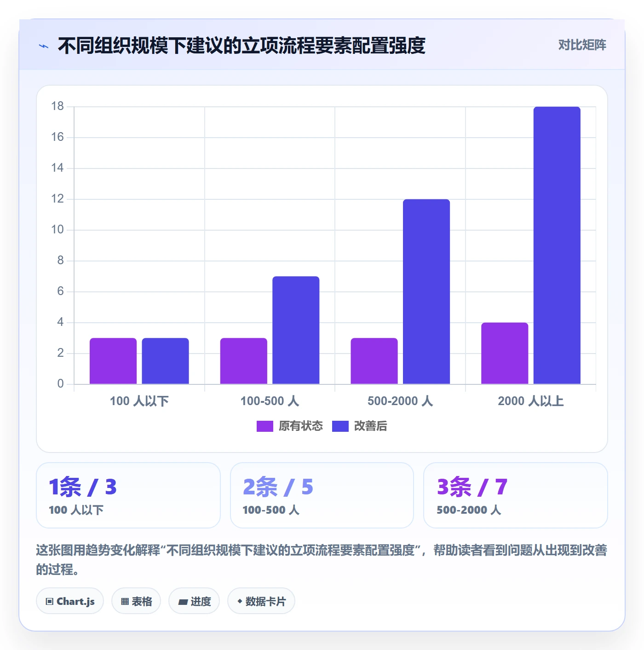Click the description paragraph starting 这张图用趋势变化
The width and height of the screenshot is (644, 650).
coord(322,559)
